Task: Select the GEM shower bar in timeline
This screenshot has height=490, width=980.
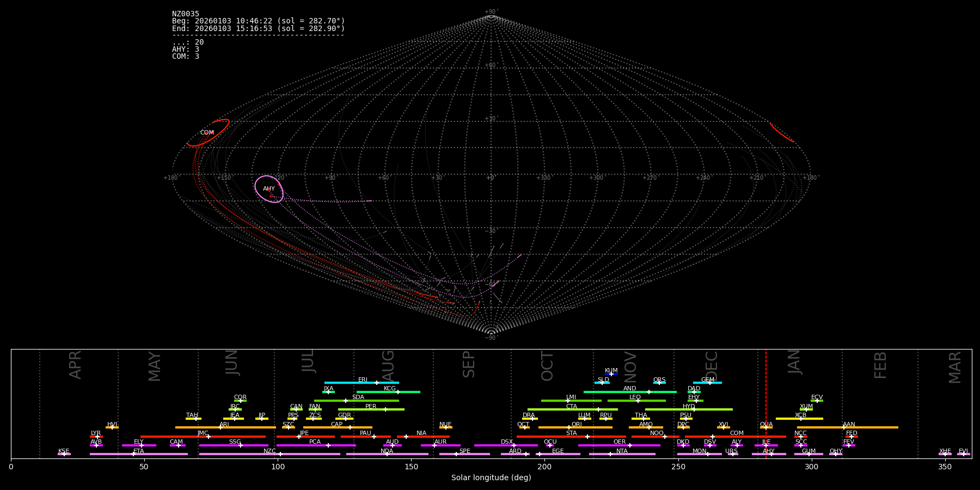Action: point(707,383)
